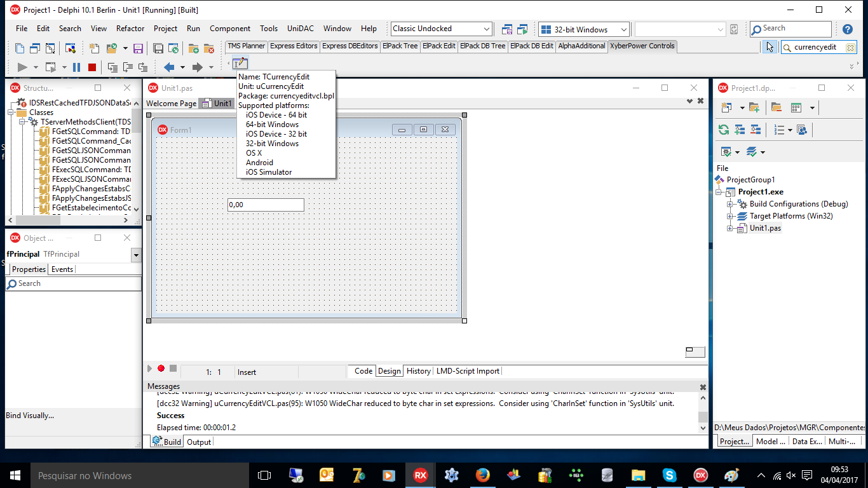
Task: Click the Bind Visually... link
Action: [30, 416]
